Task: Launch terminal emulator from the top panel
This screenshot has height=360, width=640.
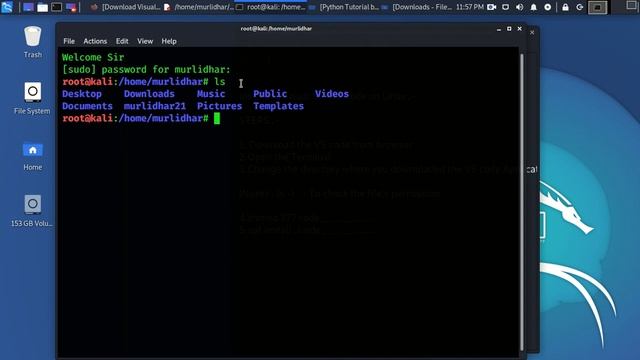Action: click(x=57, y=7)
